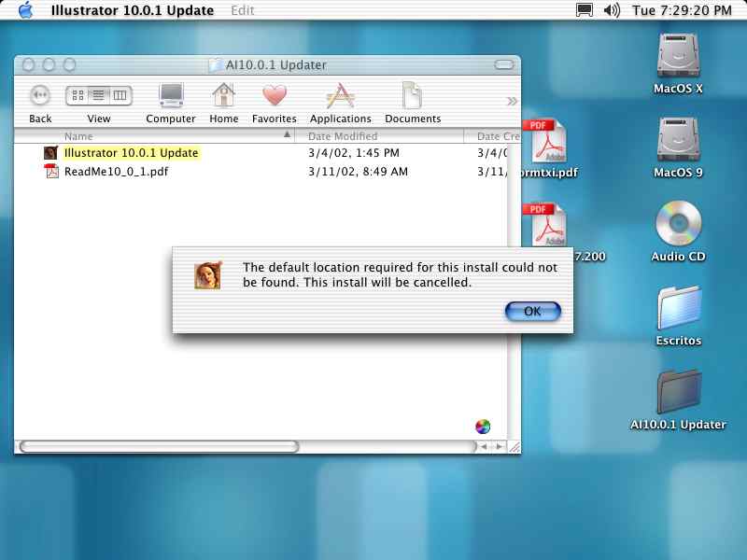
Task: Select the ormtxi.pdf desktop file
Action: (548, 147)
